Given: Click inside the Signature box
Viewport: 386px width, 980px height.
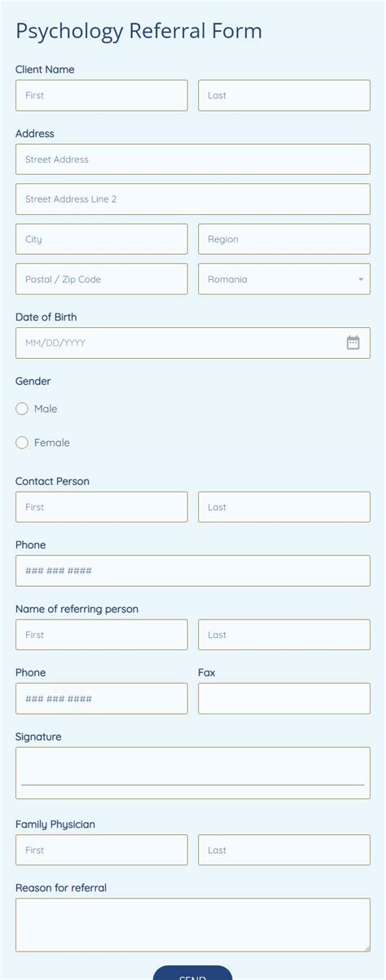Looking at the screenshot, I should pos(193,773).
